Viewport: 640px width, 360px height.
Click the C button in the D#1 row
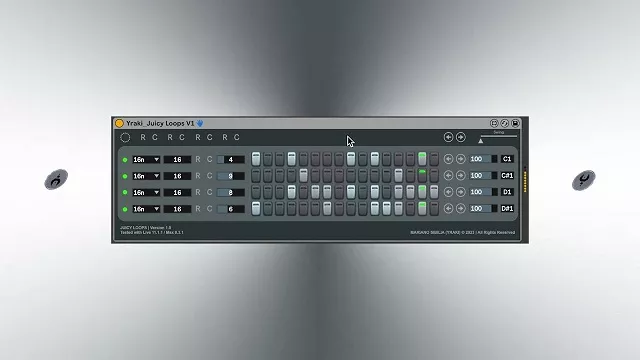point(209,209)
